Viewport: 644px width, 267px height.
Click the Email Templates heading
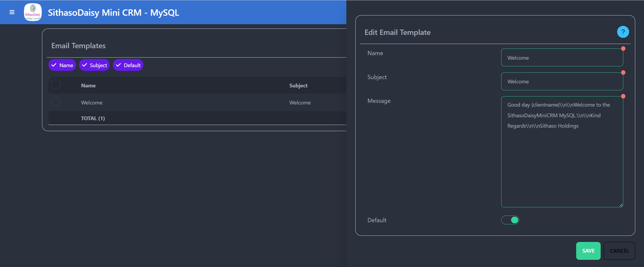click(78, 46)
